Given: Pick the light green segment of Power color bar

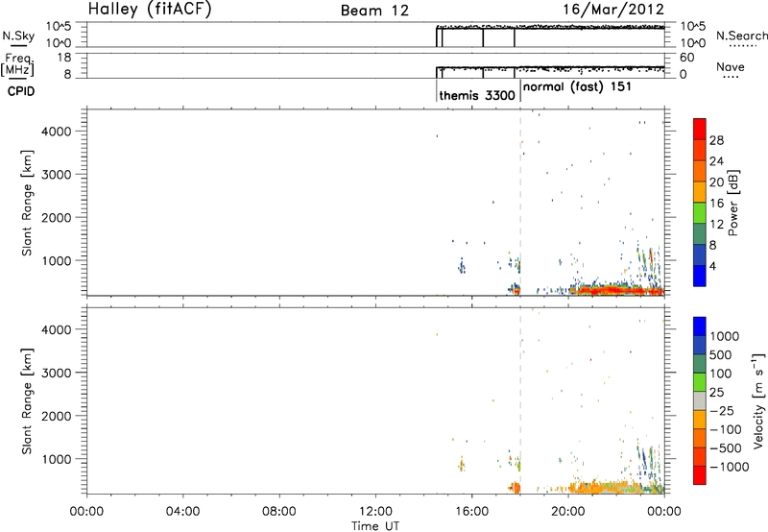Looking at the screenshot, I should 700,213.
